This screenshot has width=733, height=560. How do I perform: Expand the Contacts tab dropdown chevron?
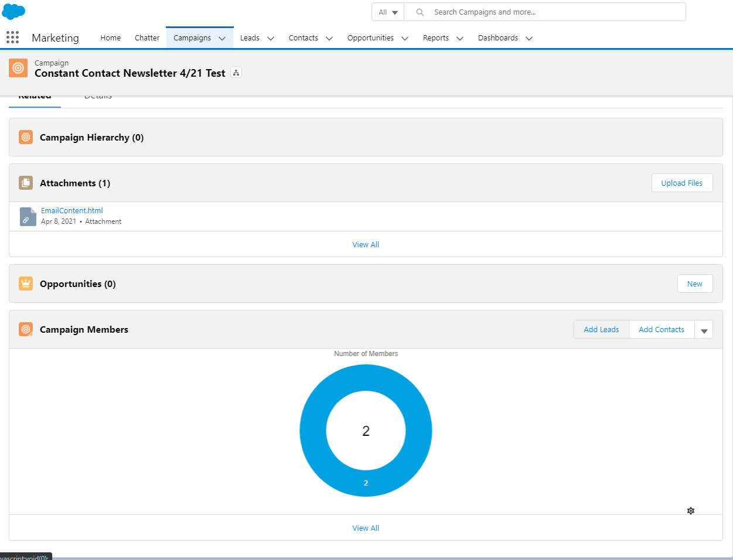click(329, 38)
